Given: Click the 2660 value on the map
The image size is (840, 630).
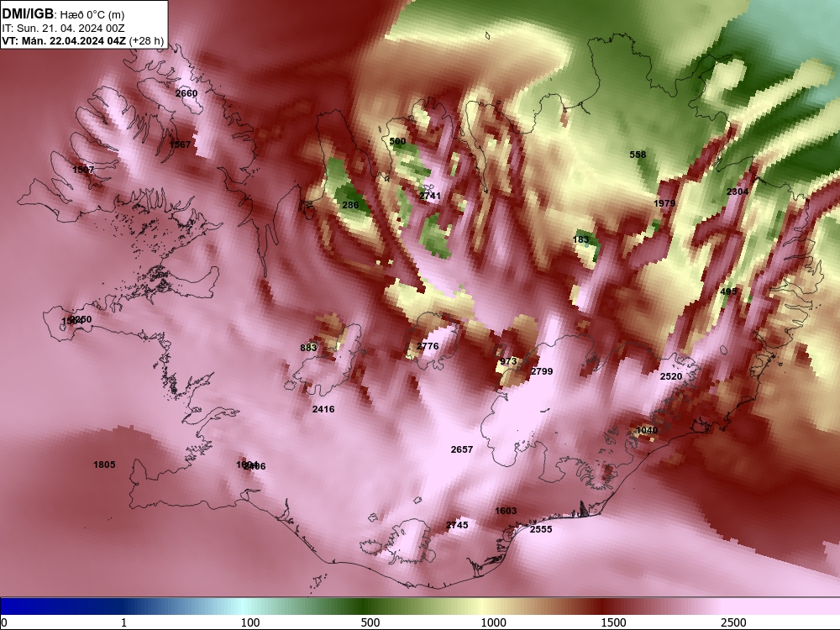Looking at the screenshot, I should coord(186,93).
